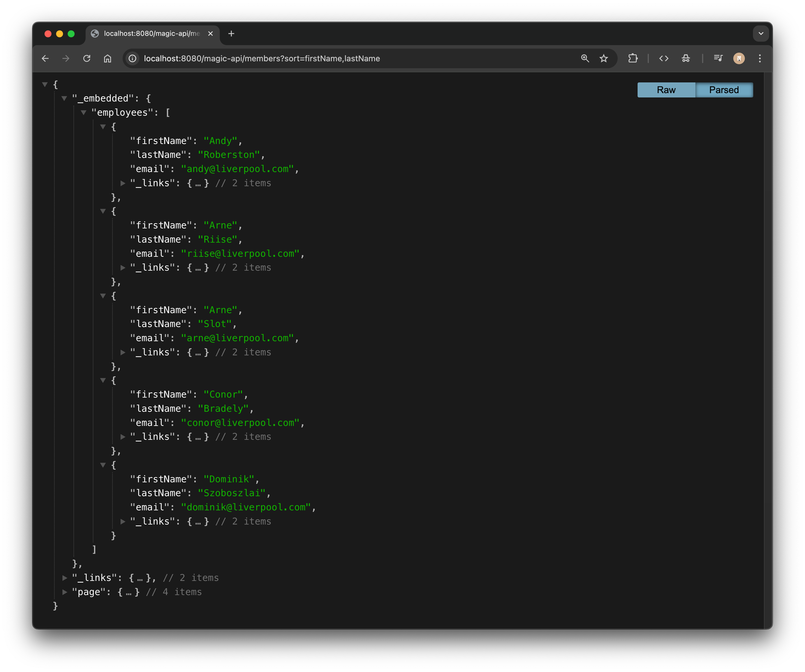The image size is (805, 672).
Task: Expand "_links" under Andy's record
Action: pos(123,183)
